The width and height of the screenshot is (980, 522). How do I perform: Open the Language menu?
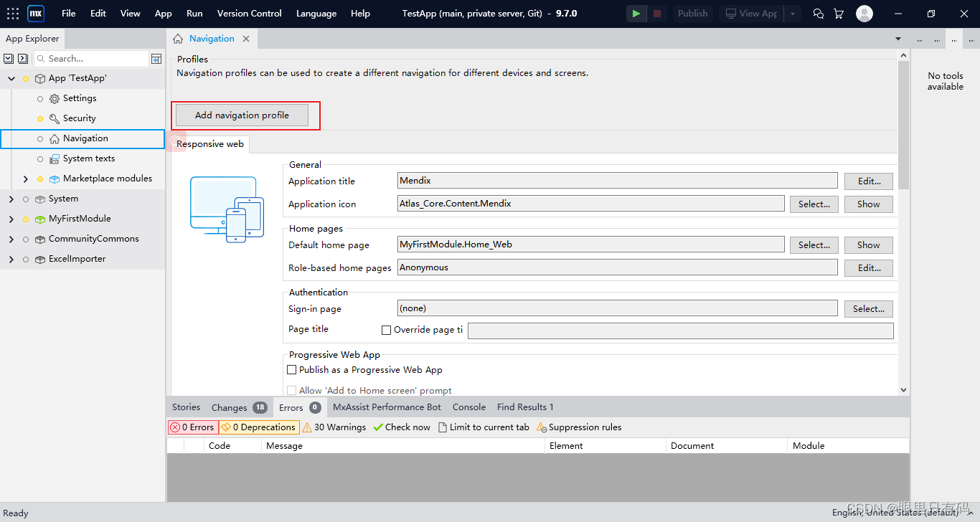click(x=316, y=14)
